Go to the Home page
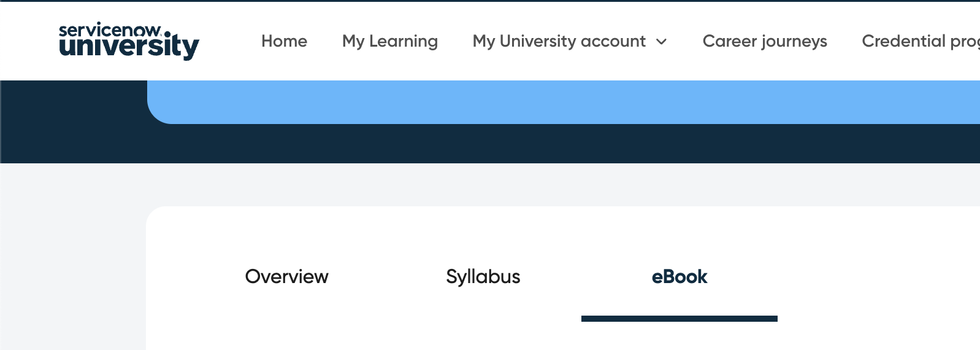Viewport: 980px width, 350px height. [x=284, y=41]
